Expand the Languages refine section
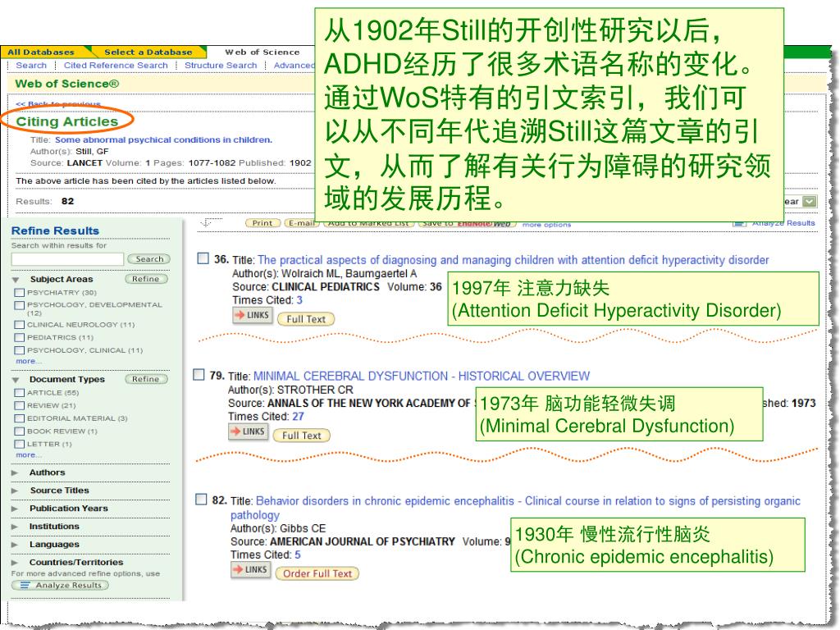 [15, 545]
